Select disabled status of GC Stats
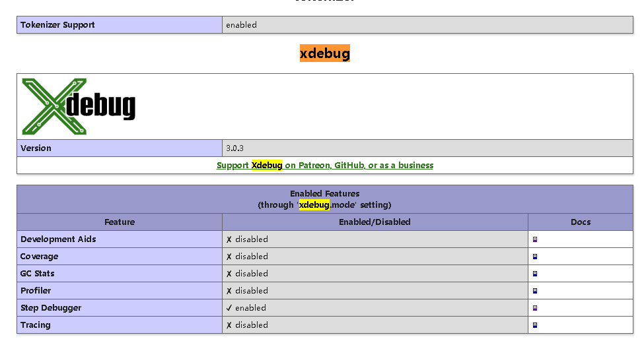 tap(247, 274)
